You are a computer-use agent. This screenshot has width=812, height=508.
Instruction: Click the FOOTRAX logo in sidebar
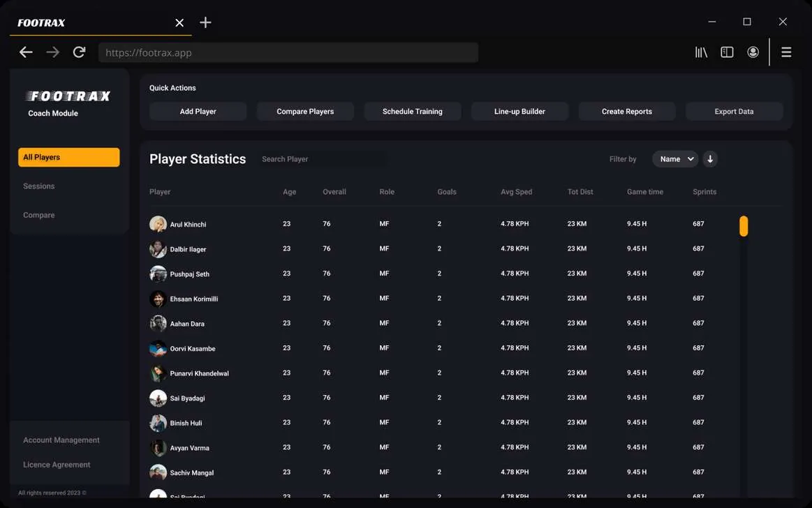pyautogui.click(x=68, y=96)
